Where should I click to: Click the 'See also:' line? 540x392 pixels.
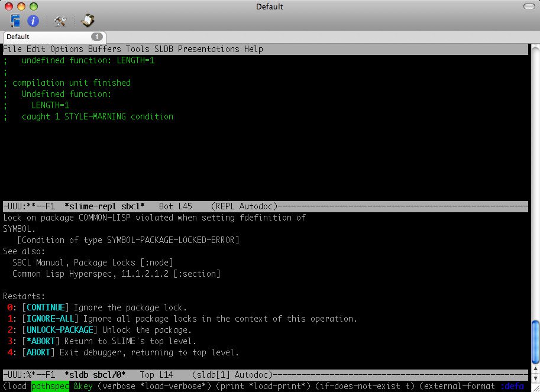tap(24, 252)
